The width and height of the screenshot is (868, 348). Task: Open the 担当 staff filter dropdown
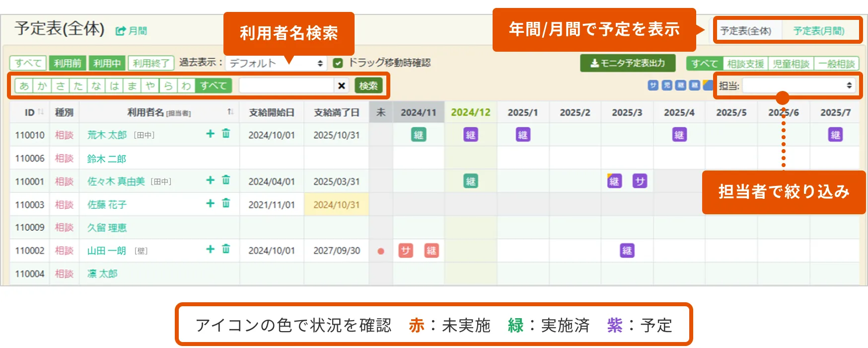point(798,86)
